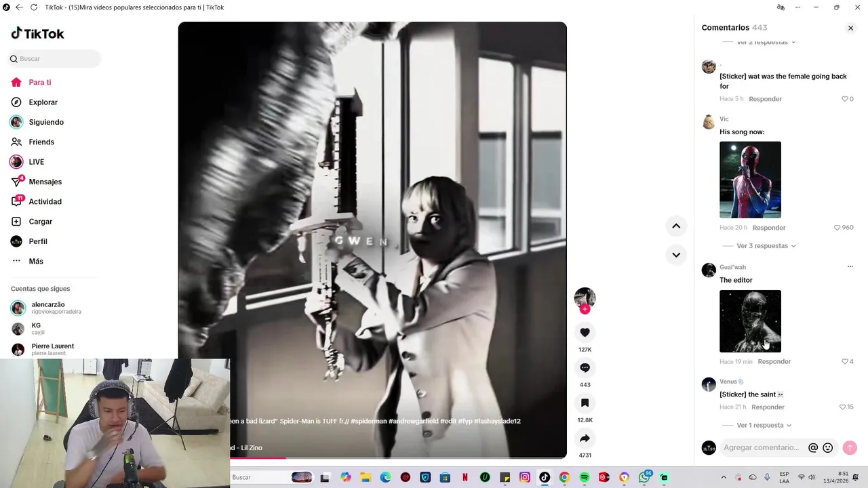Expand Ver 1 respuesta under Venus's comment
Image resolution: width=868 pixels, height=488 pixels.
(764, 426)
